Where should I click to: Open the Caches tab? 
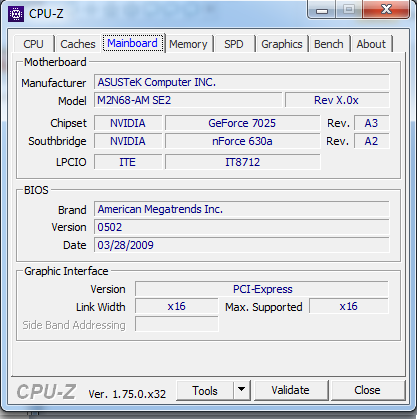point(78,44)
